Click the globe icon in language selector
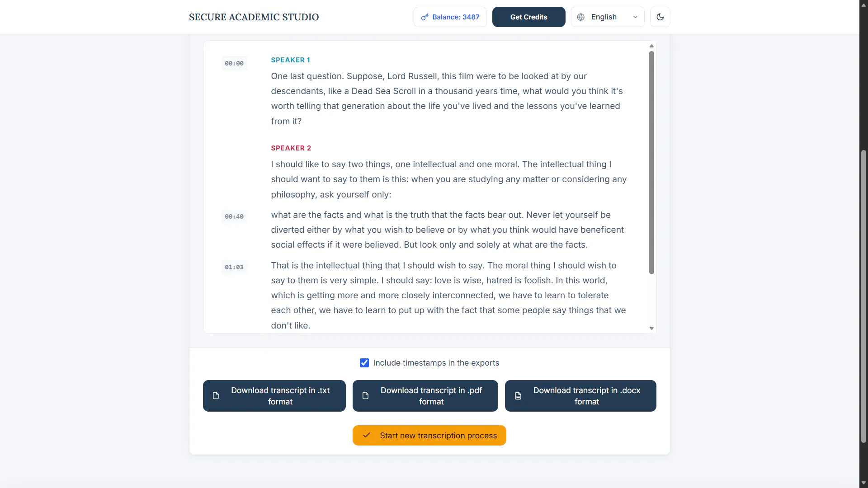Screen dimensions: 868x488 pos(581,17)
